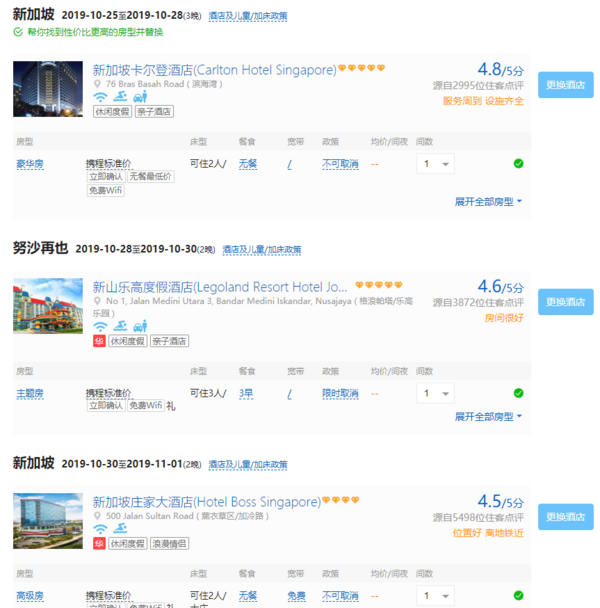The image size is (600, 608).
Task: Open the room count dropdown for 主题房
Action: [435, 394]
